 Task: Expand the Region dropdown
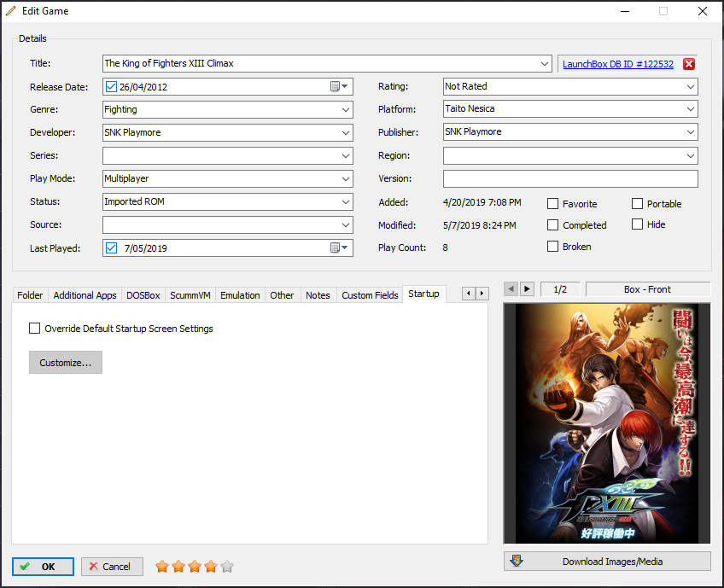point(691,156)
